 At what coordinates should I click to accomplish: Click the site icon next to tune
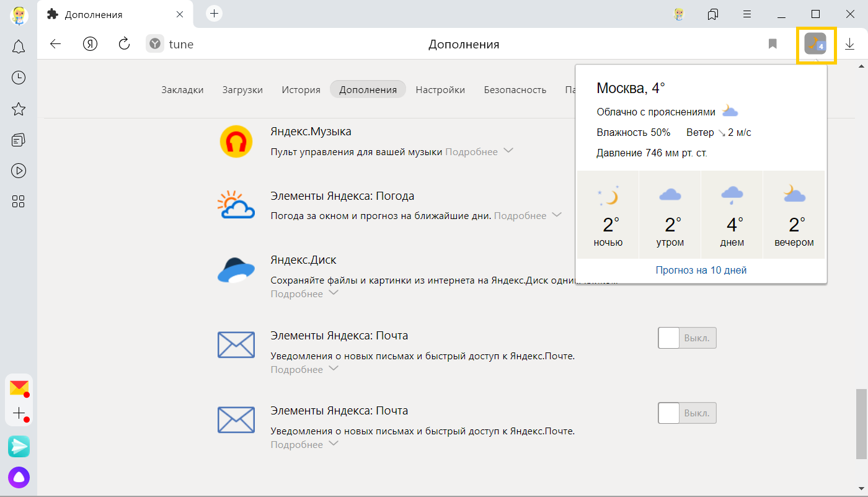coord(155,44)
